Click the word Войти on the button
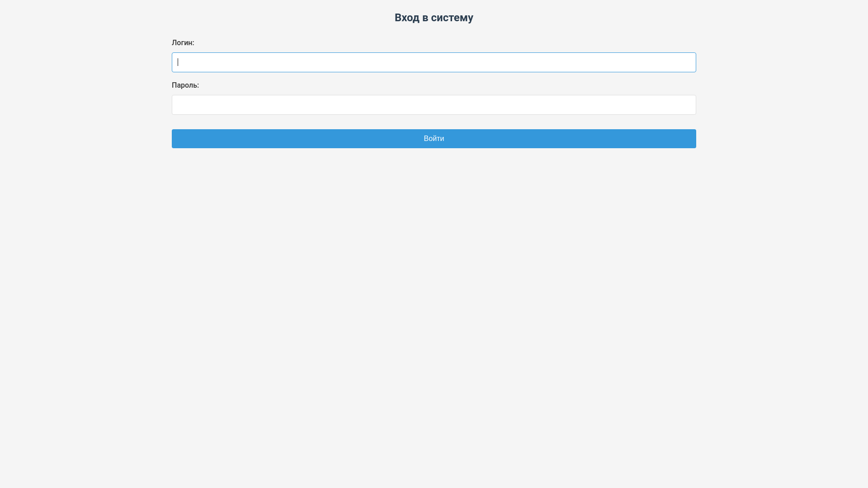This screenshot has height=488, width=868. 434,139
